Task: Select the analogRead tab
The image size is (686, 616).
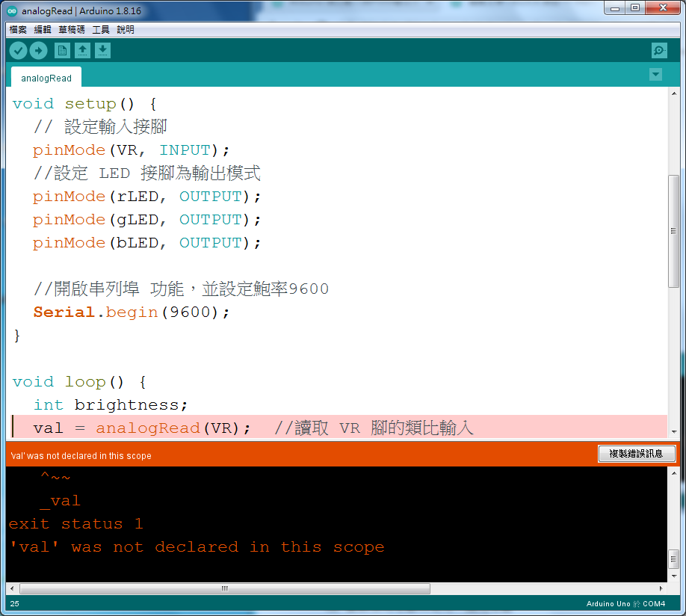Action: point(46,78)
